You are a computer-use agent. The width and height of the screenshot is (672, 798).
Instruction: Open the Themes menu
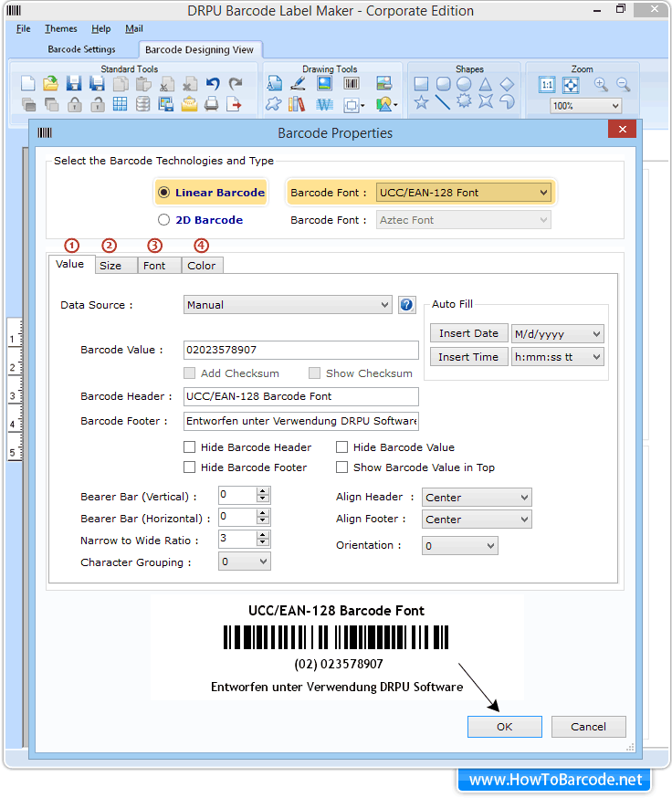point(61,29)
